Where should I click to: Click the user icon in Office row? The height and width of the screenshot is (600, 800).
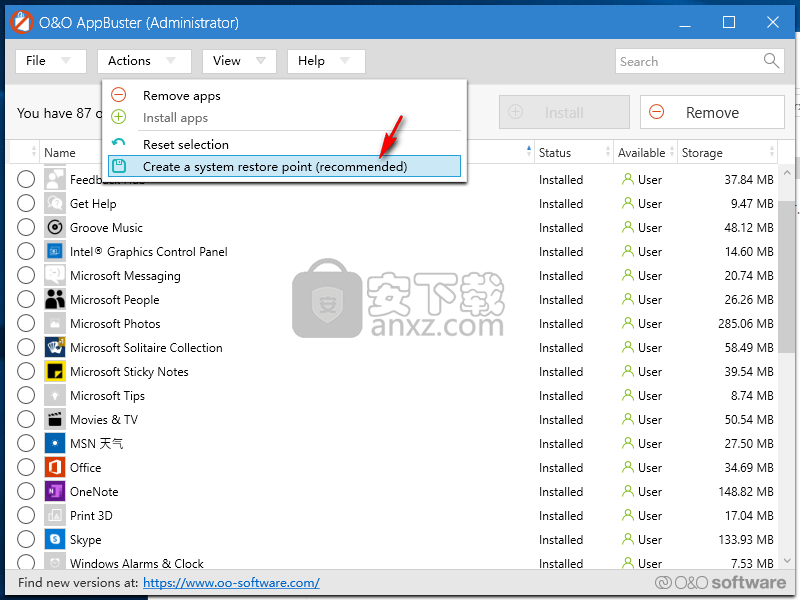(x=628, y=467)
